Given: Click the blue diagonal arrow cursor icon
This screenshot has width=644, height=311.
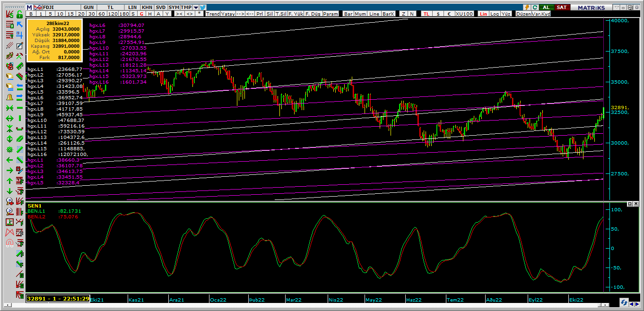Looking at the screenshot, I should click(19, 25).
